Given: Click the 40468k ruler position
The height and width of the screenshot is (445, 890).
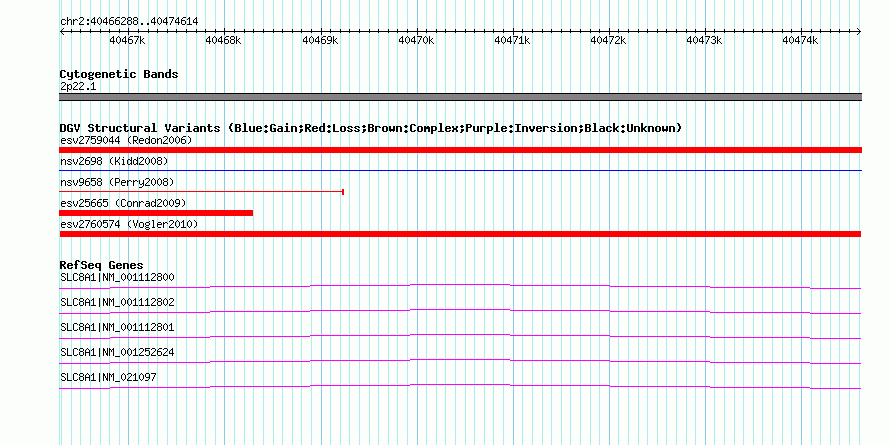Looking at the screenshot, I should [x=224, y=40].
